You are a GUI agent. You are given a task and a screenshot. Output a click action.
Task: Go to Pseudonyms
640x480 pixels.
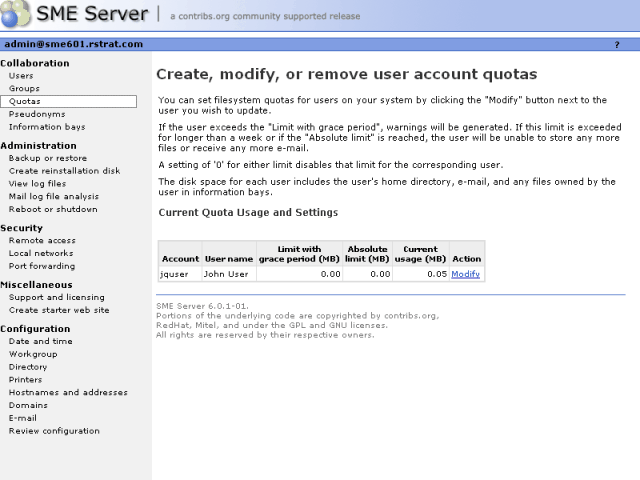point(37,114)
